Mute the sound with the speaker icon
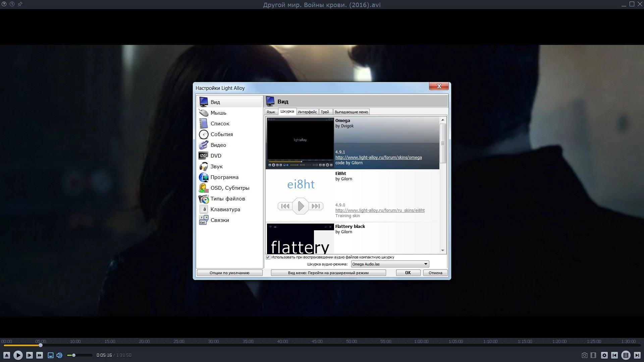 click(59, 355)
